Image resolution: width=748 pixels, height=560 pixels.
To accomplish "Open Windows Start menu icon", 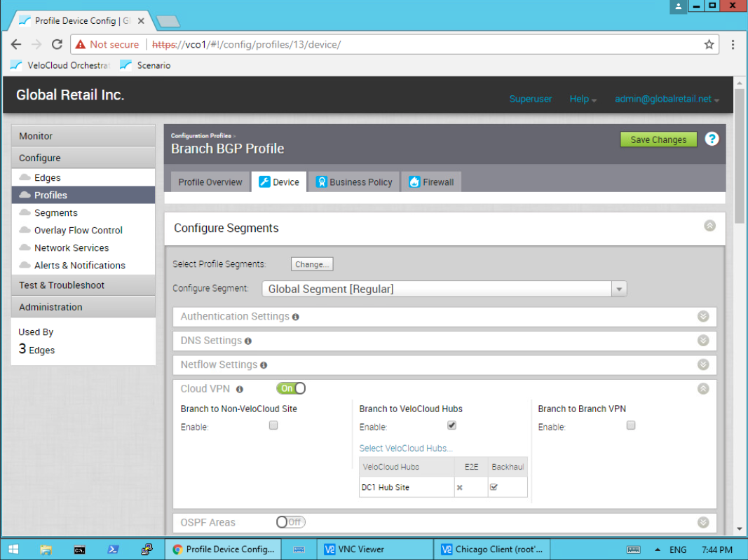I will click(x=13, y=549).
